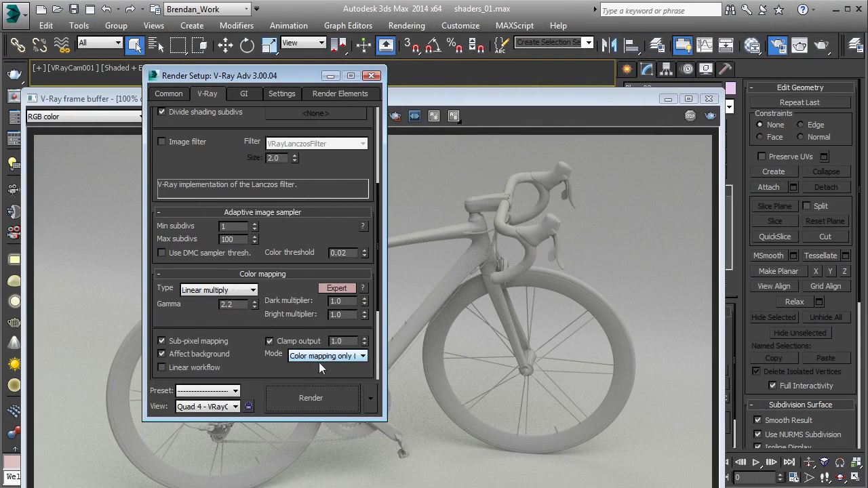Open the workspace Brendan_Work dropdown

(208, 9)
